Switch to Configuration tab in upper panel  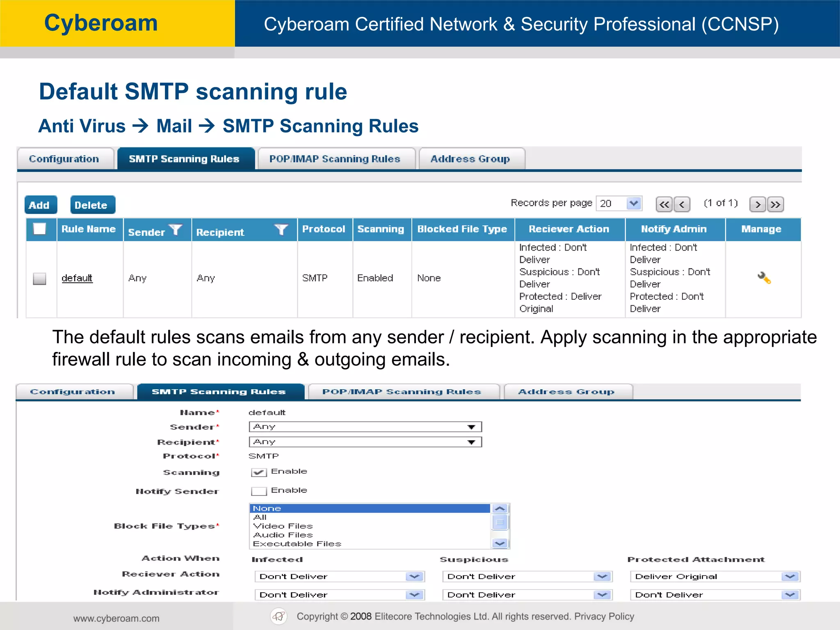point(65,159)
